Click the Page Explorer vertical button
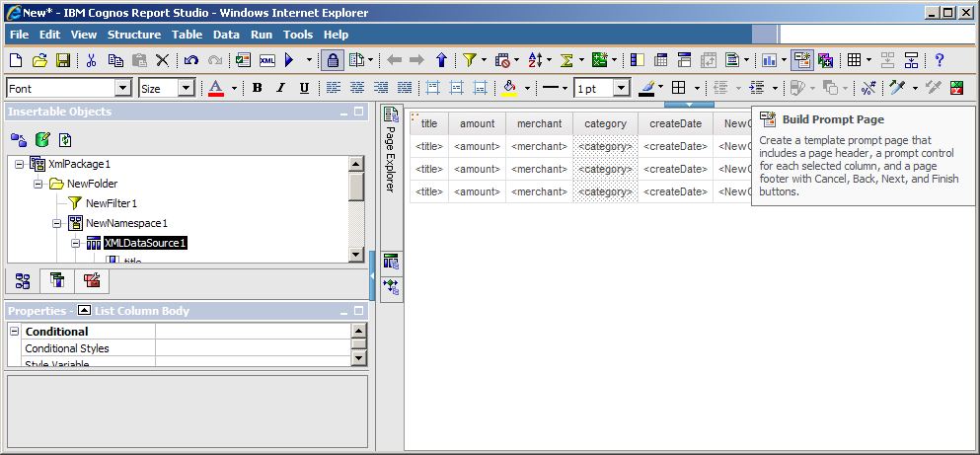The height and width of the screenshot is (455, 980). tap(391, 148)
